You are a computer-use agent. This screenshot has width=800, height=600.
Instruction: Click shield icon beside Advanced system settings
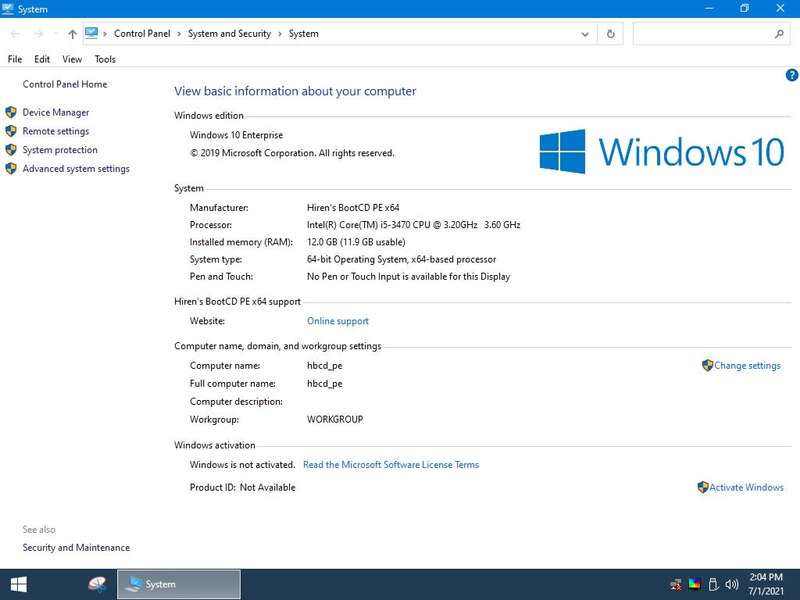point(11,168)
